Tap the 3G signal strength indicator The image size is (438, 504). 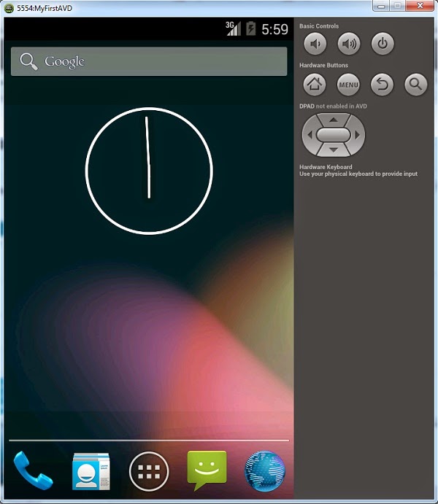233,28
